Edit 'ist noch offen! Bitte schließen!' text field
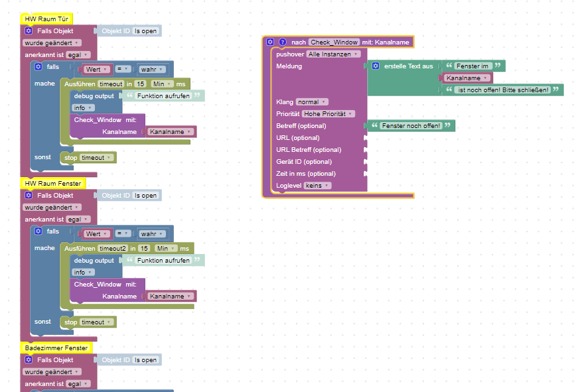Image resolution: width=576 pixels, height=392 pixels. pyautogui.click(x=503, y=90)
